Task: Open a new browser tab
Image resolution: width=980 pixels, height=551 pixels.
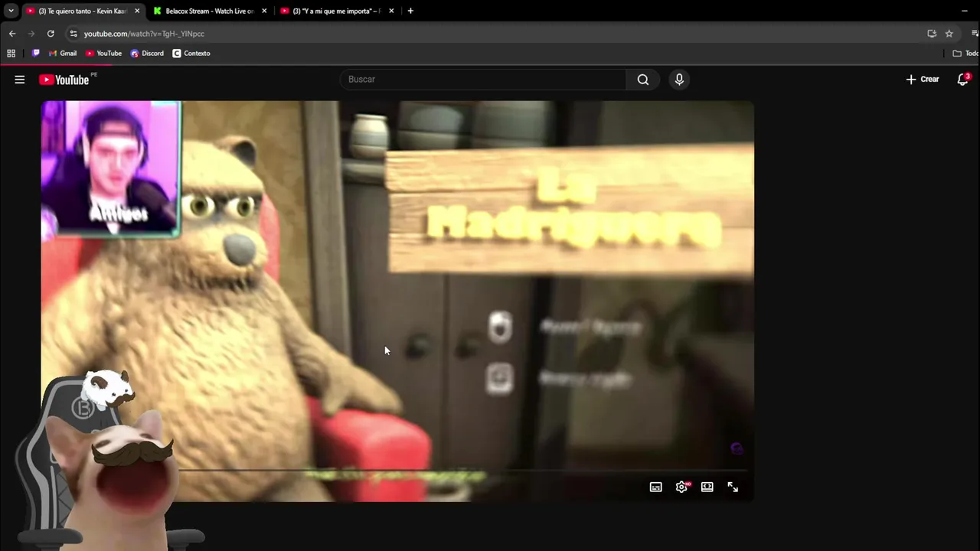Action: coord(410,11)
